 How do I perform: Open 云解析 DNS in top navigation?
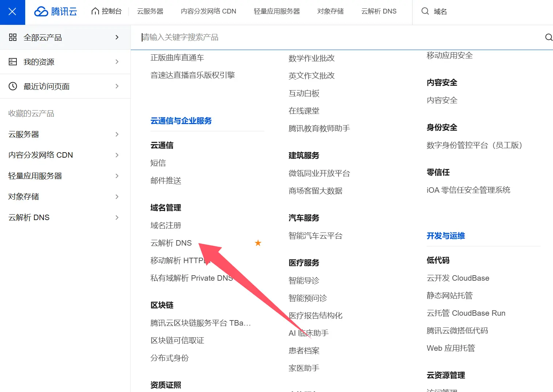[379, 11]
